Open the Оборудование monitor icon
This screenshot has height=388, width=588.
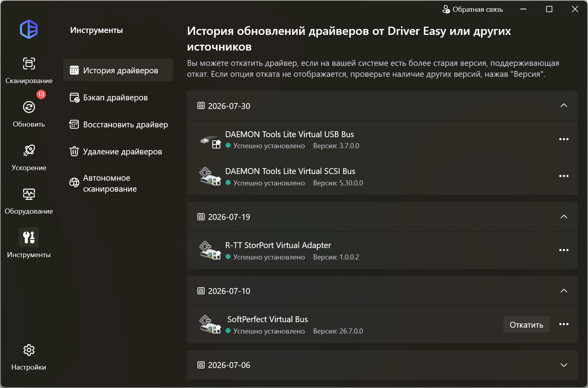tap(29, 194)
